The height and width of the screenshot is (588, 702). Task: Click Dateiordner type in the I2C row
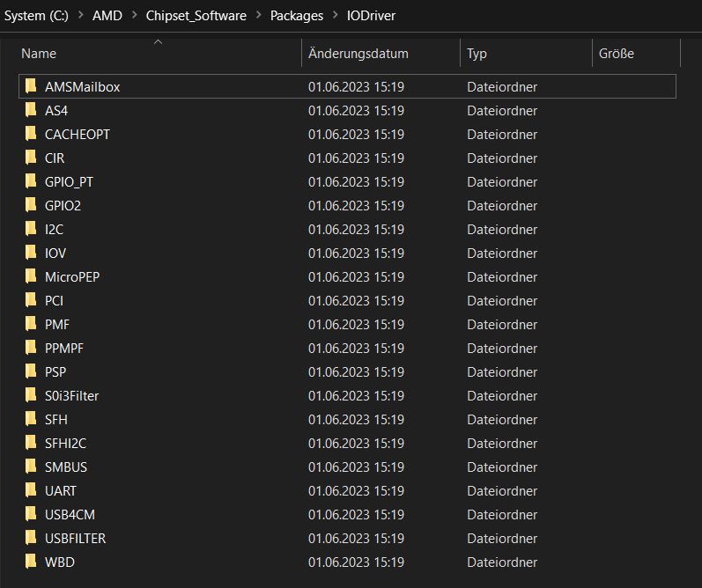(x=502, y=229)
